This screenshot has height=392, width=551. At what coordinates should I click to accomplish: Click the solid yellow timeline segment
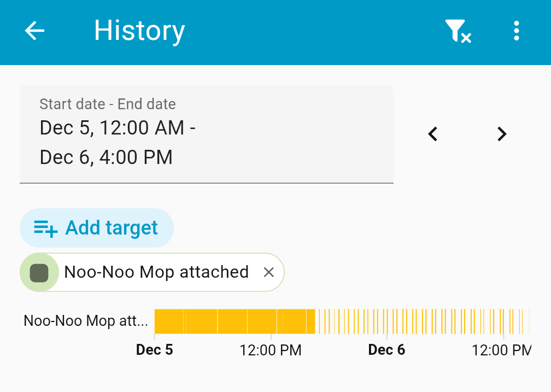234,321
